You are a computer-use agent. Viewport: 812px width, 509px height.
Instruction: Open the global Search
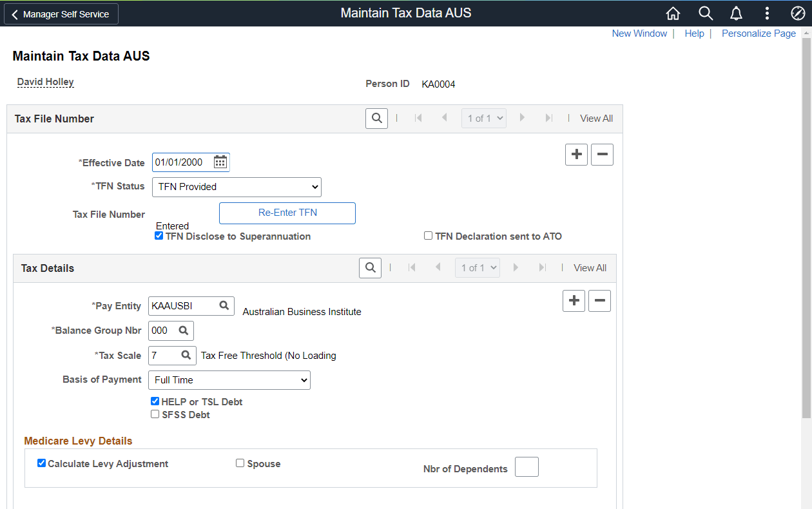point(705,13)
